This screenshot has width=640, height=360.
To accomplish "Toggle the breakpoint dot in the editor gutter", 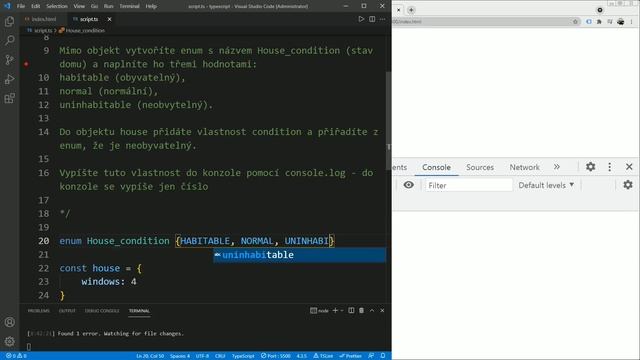I will (26, 64).
